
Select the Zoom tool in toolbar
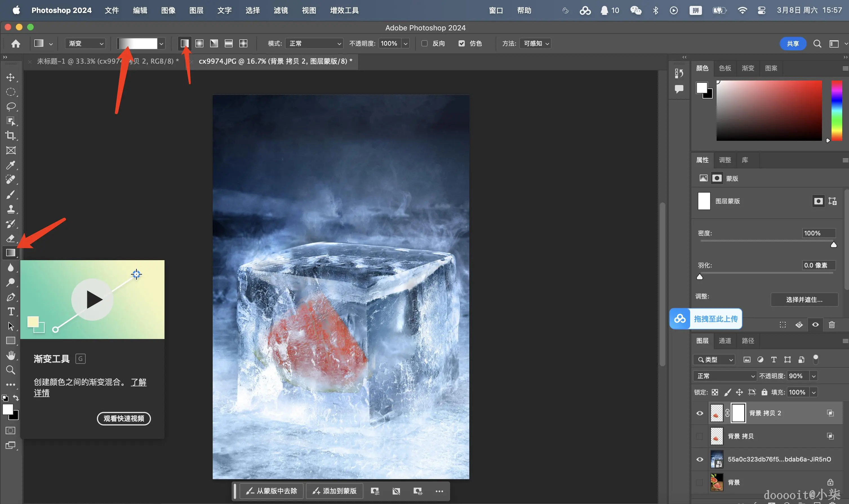tap(10, 370)
